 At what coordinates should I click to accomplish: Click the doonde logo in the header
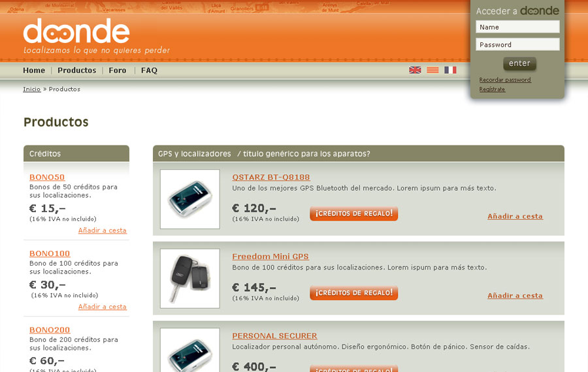point(76,31)
